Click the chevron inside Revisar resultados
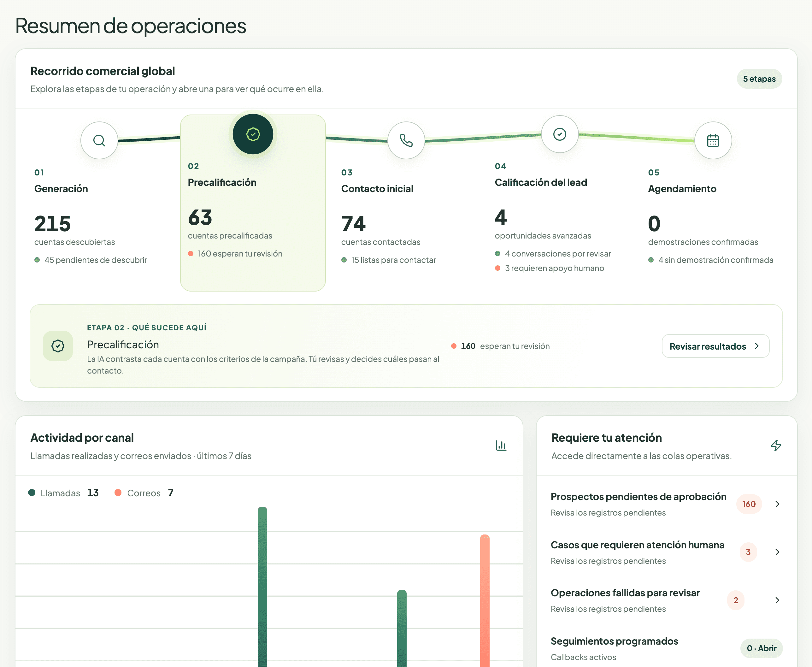The image size is (812, 667). pyautogui.click(x=757, y=346)
